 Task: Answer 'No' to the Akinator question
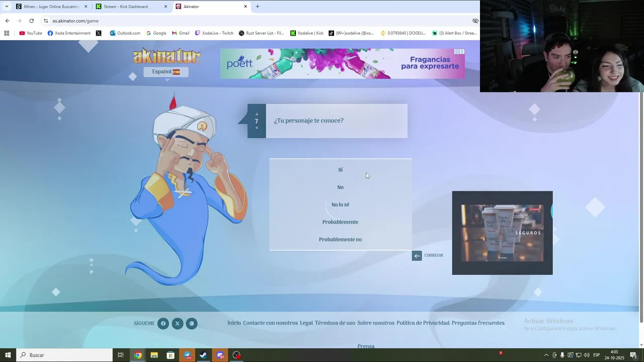(x=340, y=188)
